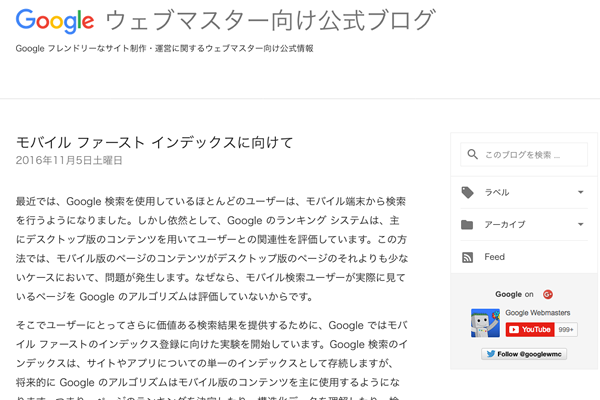Expand the アーカイブ dropdown arrow
The height and width of the screenshot is (400, 600).
(580, 224)
